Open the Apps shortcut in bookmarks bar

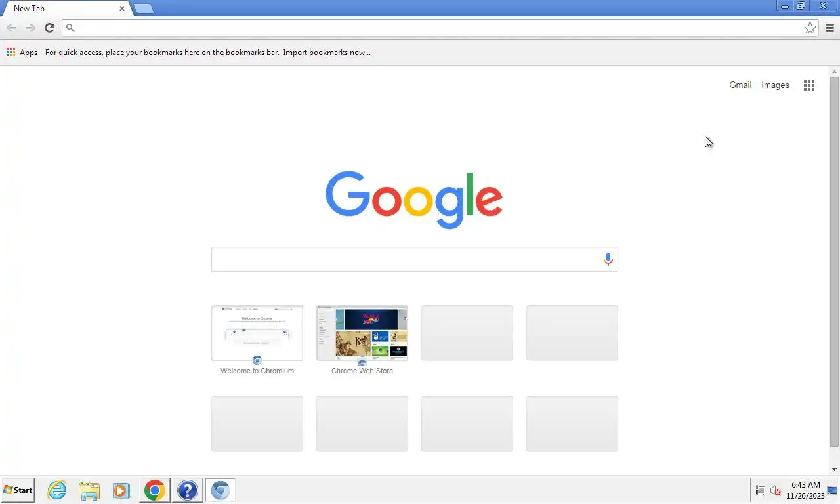click(22, 52)
